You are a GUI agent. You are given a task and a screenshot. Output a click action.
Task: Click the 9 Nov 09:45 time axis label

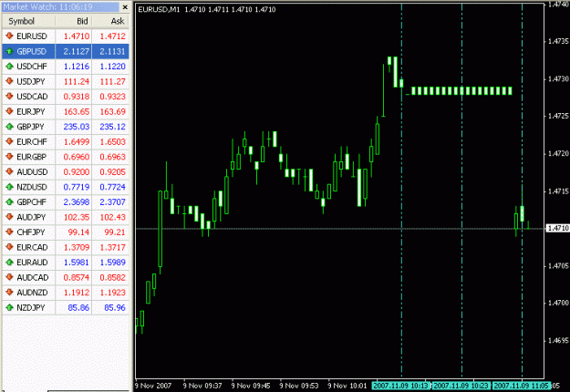(251, 386)
